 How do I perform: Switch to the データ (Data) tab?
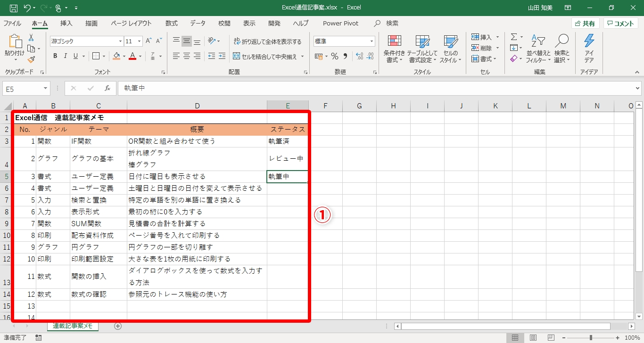(198, 23)
